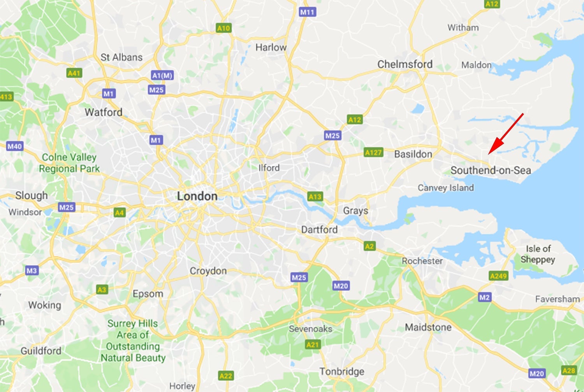584x392 pixels.
Task: Click the Maidstone town label
Action: pyautogui.click(x=428, y=327)
